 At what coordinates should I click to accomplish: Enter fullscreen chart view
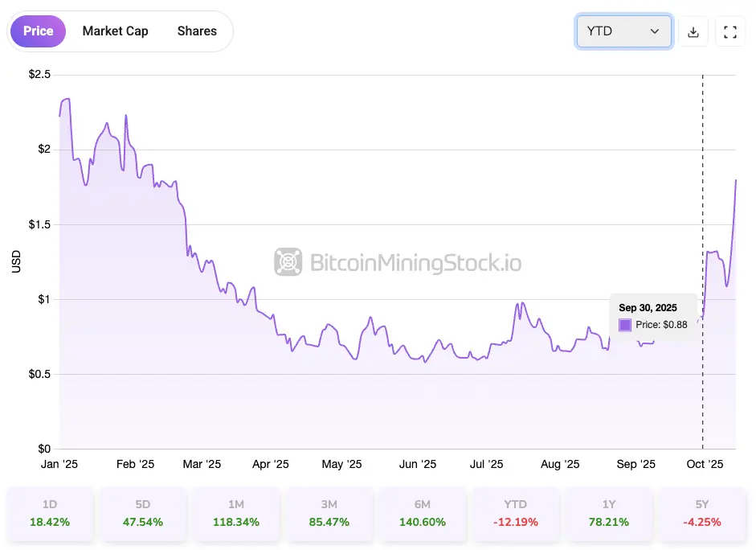(730, 32)
